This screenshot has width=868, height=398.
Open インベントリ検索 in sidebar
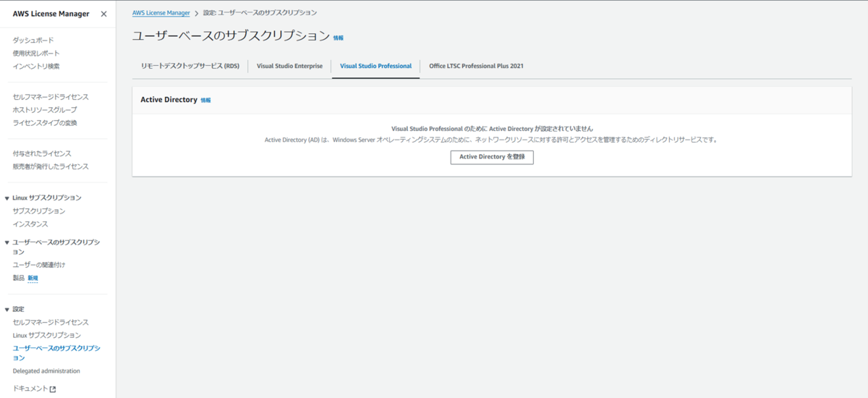[36, 66]
